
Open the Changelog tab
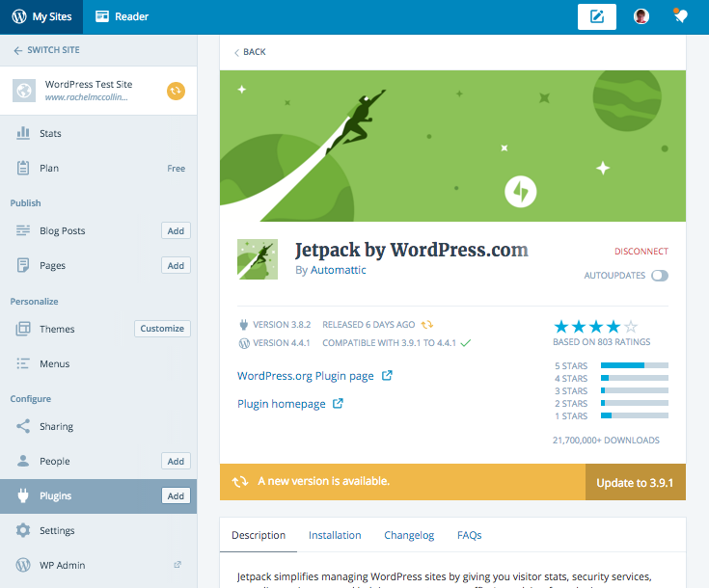(409, 535)
